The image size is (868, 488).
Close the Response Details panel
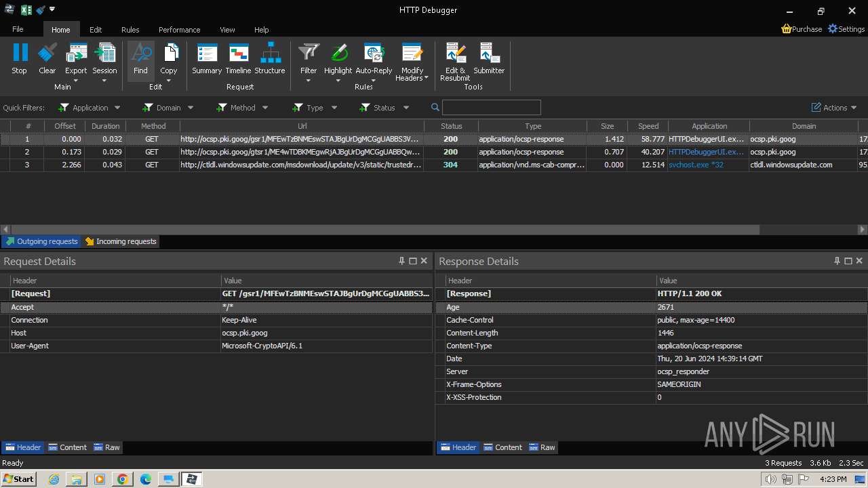point(860,261)
